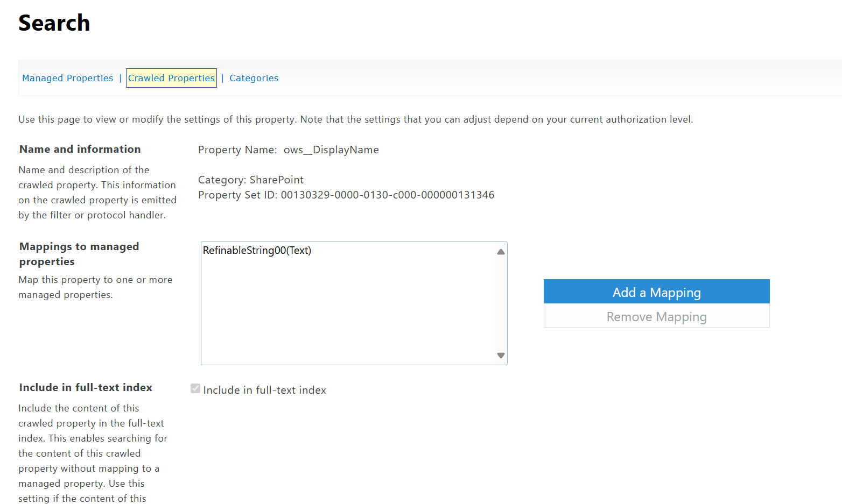Click the mappings list scrollbar track
Image resolution: width=842 pixels, height=504 pixels.
point(501,301)
